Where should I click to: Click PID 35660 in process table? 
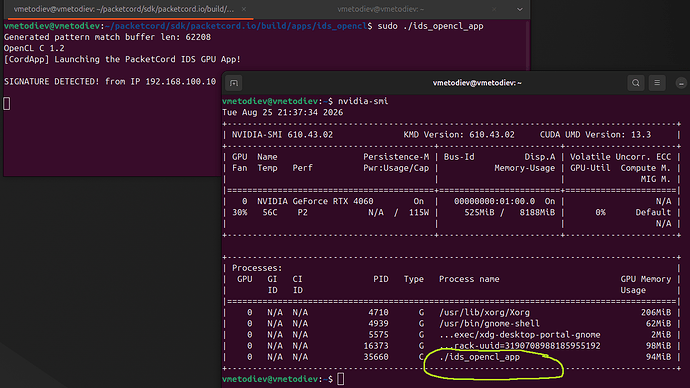tap(376, 357)
